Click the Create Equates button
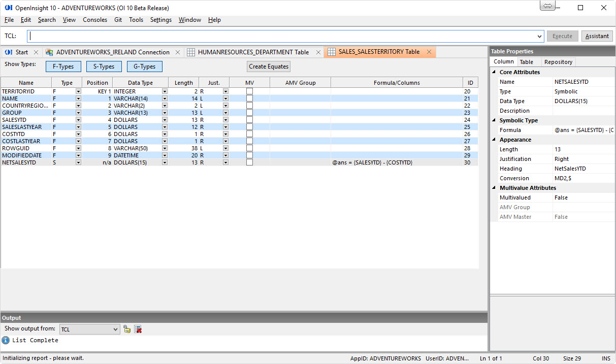 click(x=269, y=67)
